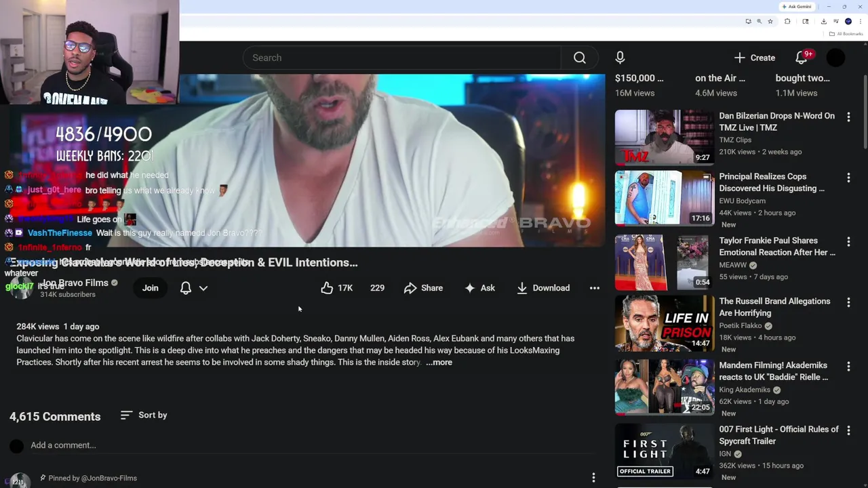Open Chrome profile avatar
The width and height of the screenshot is (868, 488).
click(848, 21)
